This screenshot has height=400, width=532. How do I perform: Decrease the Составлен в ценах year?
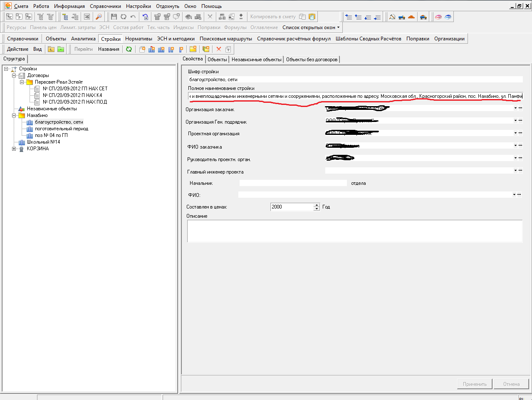pyautogui.click(x=317, y=209)
